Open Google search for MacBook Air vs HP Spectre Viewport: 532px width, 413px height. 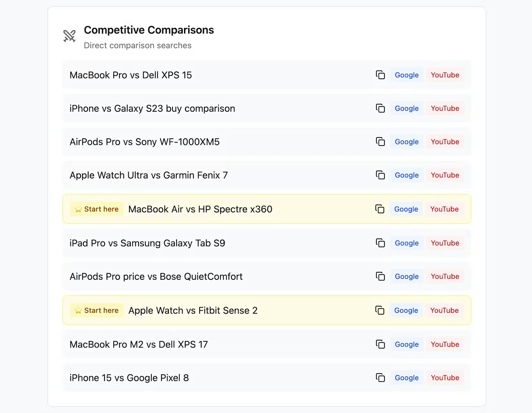[406, 209]
